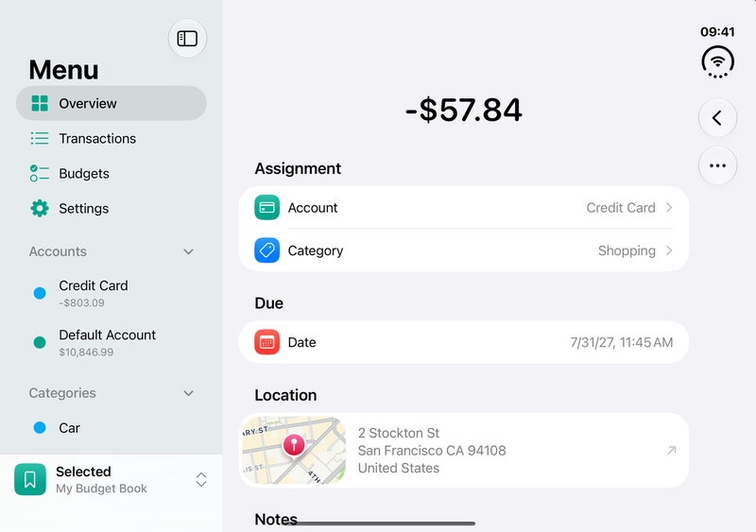
Task: Click the blue dot beside Credit Card
Action: click(x=40, y=293)
